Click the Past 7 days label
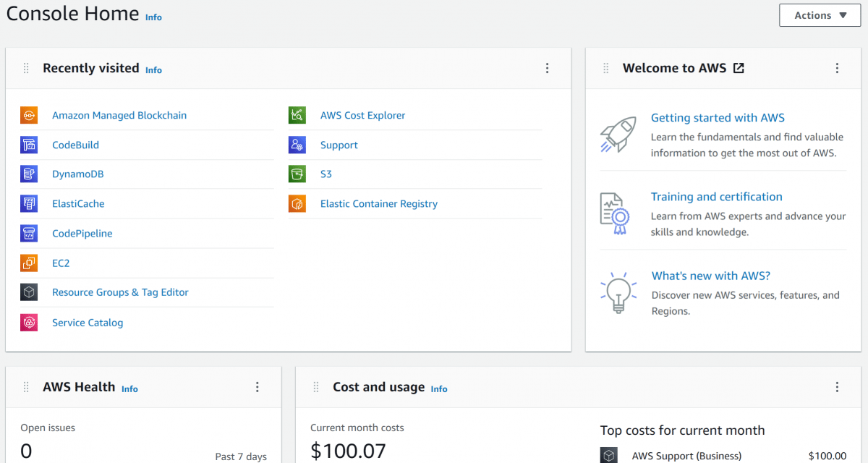 point(241,456)
